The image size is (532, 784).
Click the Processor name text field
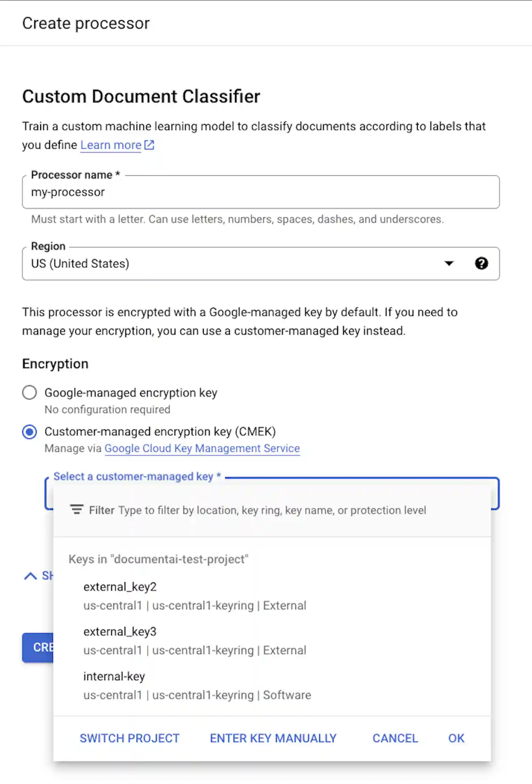[x=260, y=192]
